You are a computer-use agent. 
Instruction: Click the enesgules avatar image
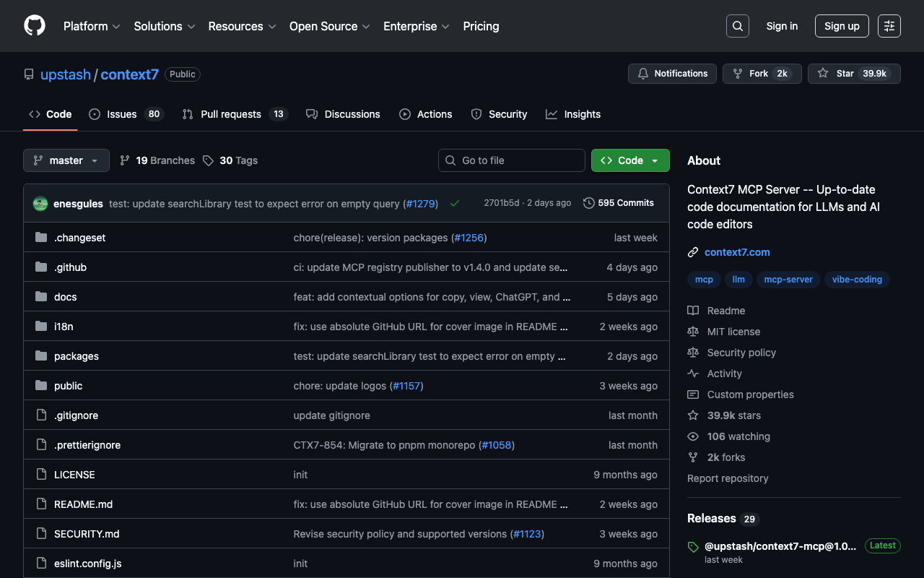point(40,204)
